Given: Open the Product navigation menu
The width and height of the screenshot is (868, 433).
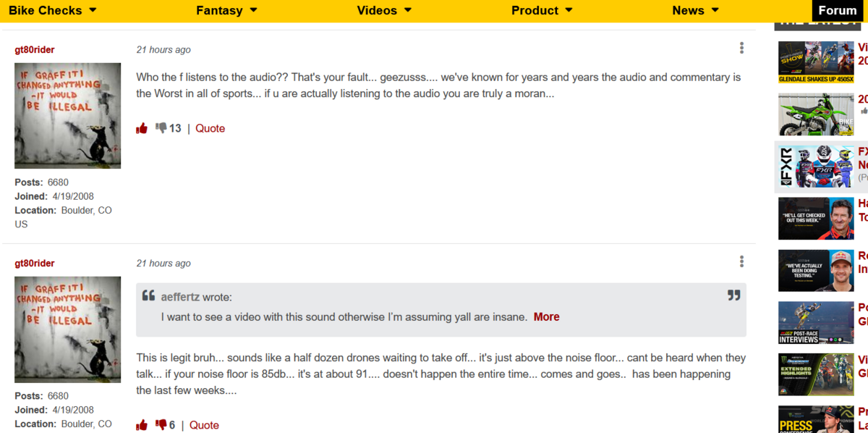Looking at the screenshot, I should (542, 10).
